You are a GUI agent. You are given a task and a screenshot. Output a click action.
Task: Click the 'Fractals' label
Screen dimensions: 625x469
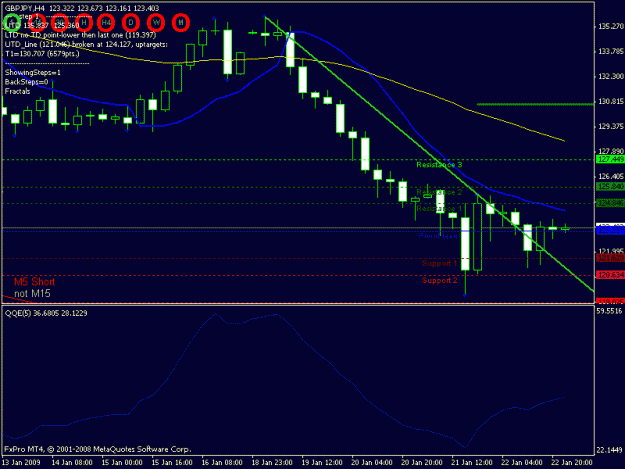click(18, 91)
